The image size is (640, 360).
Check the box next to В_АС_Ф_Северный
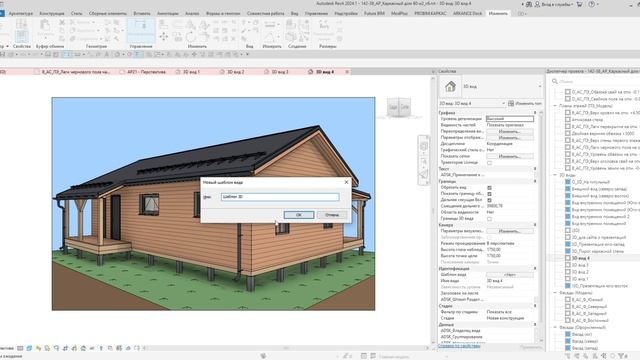pyautogui.click(x=568, y=306)
